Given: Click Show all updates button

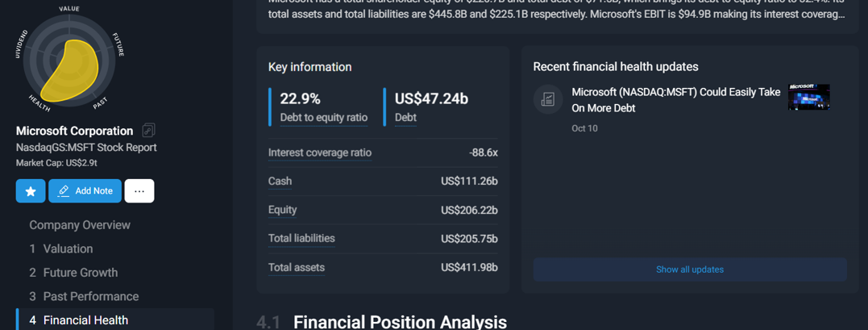Looking at the screenshot, I should click(x=690, y=269).
